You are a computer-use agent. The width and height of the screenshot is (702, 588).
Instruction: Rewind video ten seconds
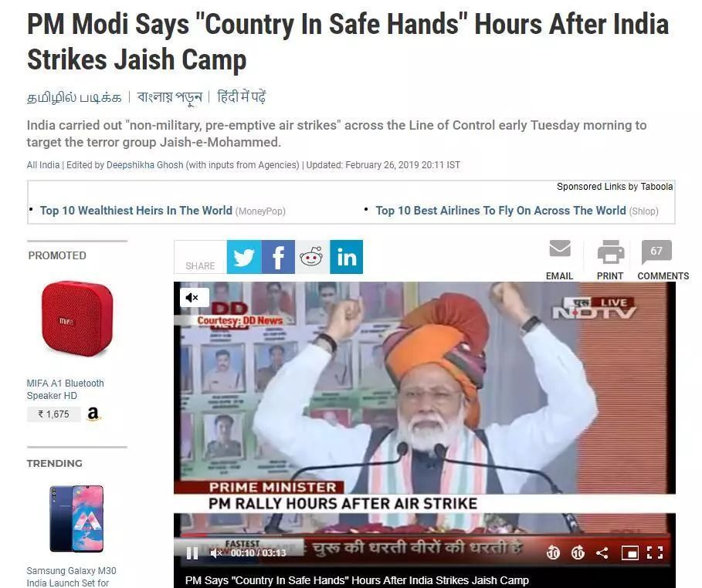click(553, 553)
